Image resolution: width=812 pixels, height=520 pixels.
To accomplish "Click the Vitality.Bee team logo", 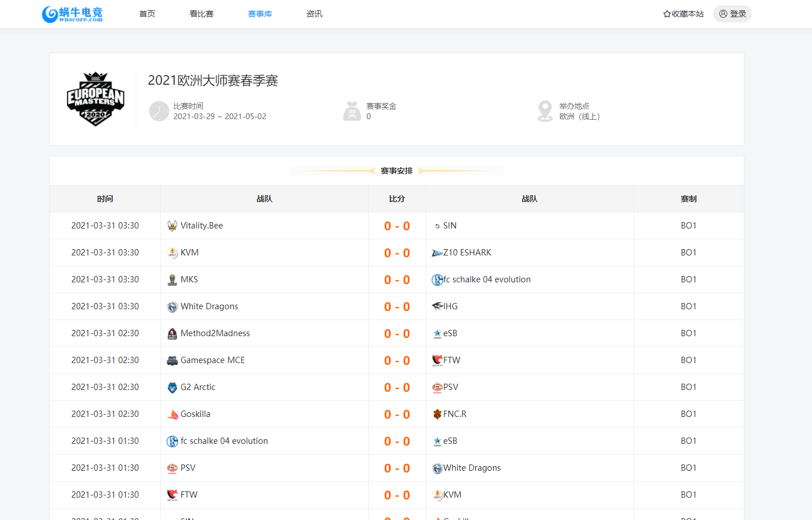I will point(172,226).
